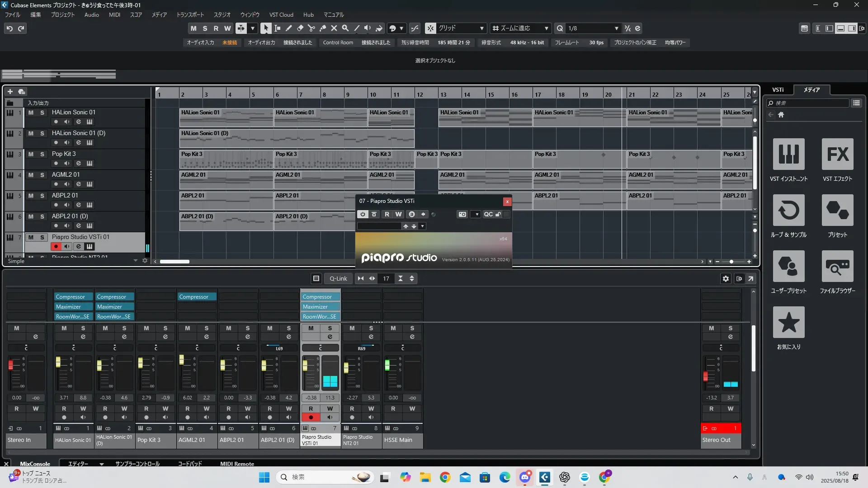868x488 pixels.
Task: Mute the Pop Kit 3 track
Action: coord(31,154)
